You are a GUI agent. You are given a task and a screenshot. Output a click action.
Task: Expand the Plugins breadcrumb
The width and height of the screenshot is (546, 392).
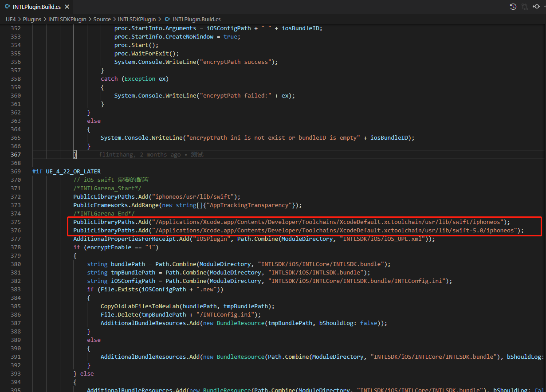pyautogui.click(x=32, y=19)
